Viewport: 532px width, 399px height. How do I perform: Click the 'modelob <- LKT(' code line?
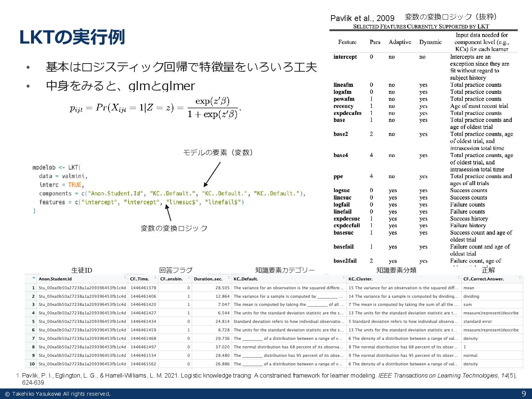[x=57, y=167]
